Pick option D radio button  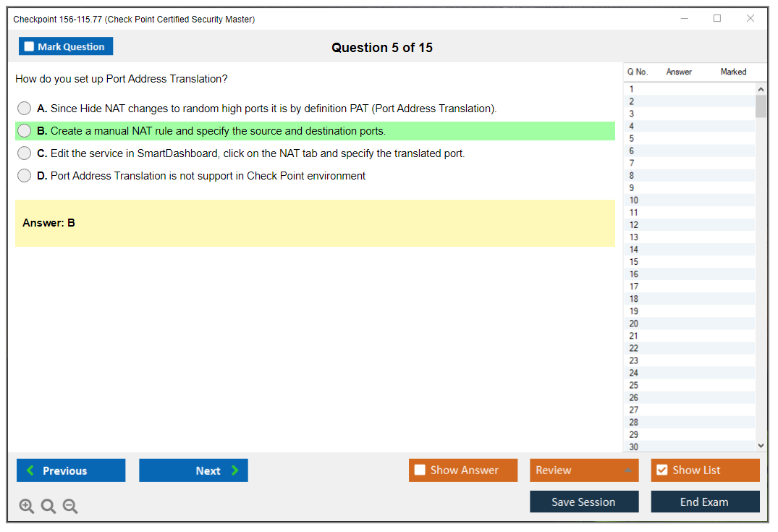point(24,176)
